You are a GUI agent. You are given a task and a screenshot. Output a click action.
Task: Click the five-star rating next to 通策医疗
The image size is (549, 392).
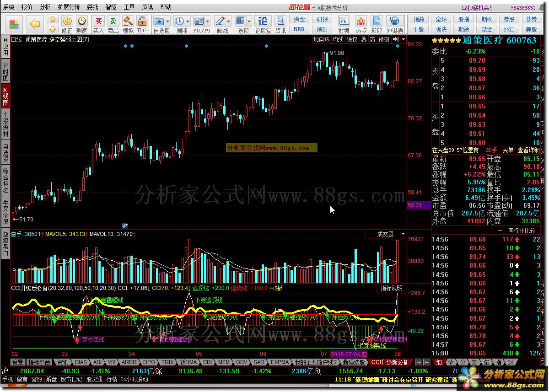click(x=446, y=40)
